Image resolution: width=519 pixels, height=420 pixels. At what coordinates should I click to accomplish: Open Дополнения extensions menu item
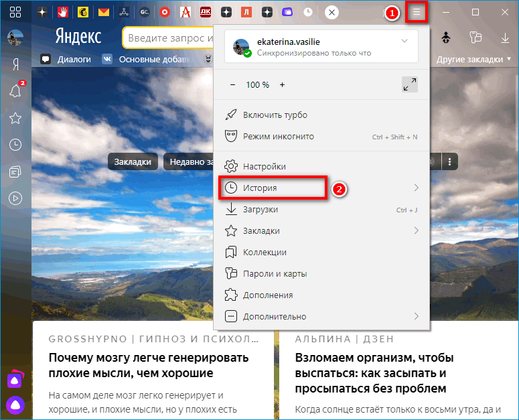(321, 295)
